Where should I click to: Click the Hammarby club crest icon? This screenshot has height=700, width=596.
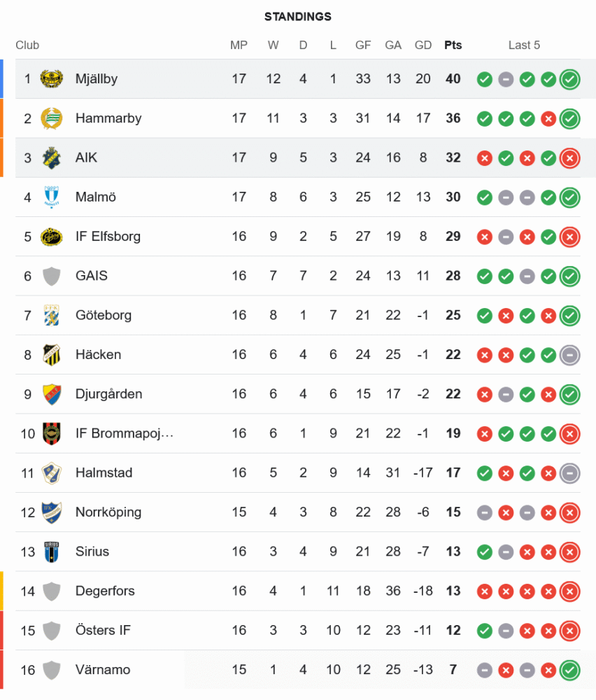point(51,118)
